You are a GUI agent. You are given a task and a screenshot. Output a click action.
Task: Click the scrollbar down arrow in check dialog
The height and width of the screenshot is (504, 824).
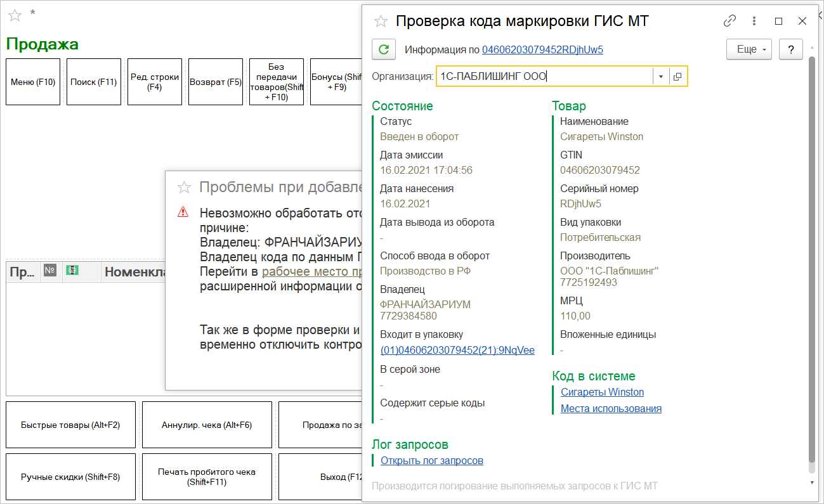812,482
